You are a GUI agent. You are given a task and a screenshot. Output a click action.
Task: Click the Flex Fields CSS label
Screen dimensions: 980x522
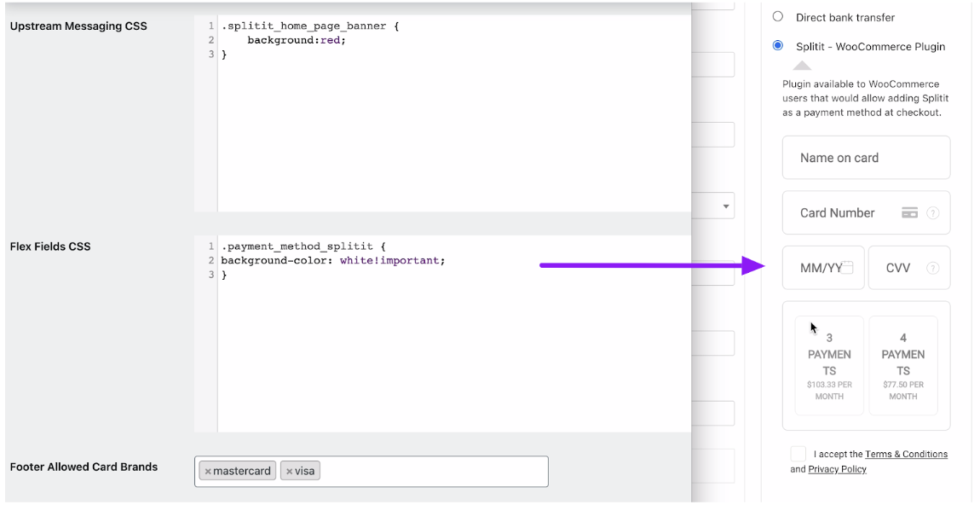[x=50, y=246]
